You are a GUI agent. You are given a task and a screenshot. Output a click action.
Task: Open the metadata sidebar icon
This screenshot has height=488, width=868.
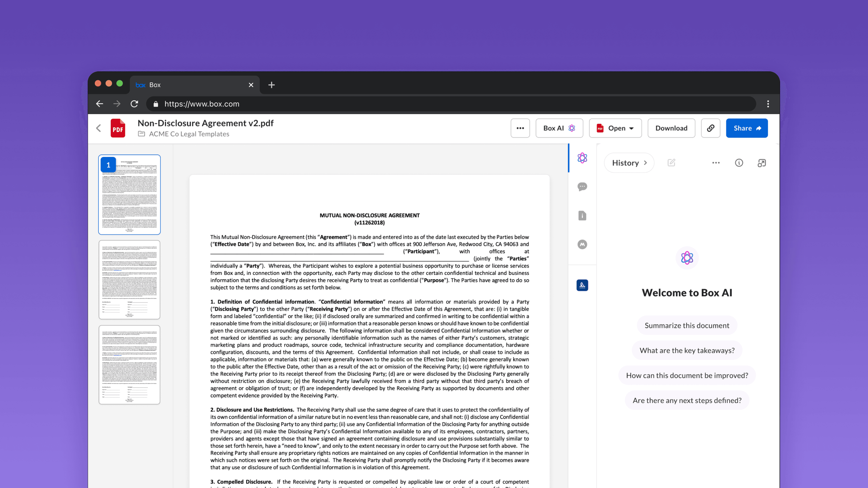pos(582,244)
